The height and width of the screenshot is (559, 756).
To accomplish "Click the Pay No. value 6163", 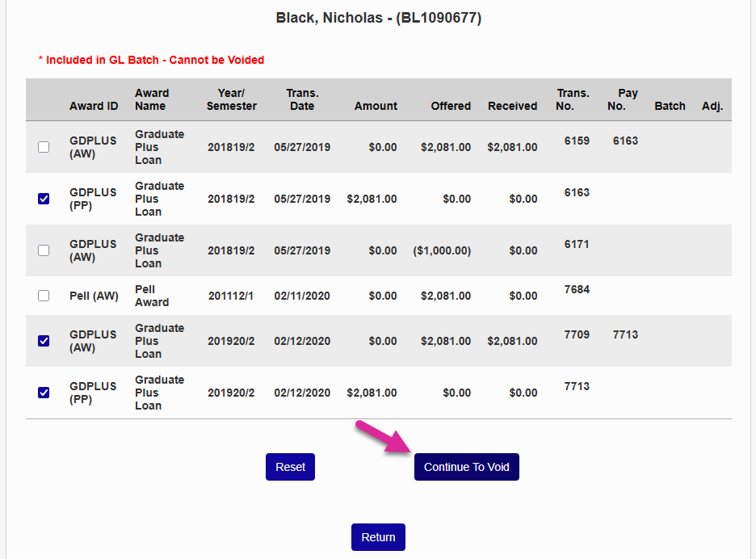I will [625, 141].
